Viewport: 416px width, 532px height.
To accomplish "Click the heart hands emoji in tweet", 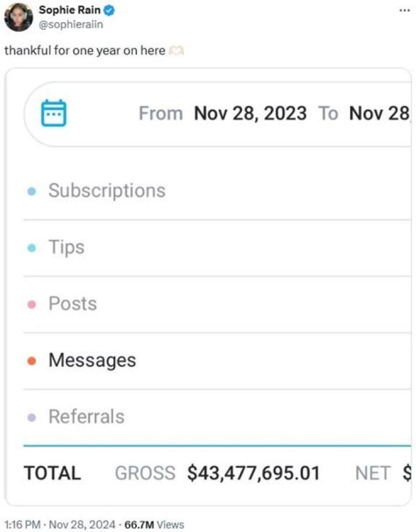I will 176,51.
